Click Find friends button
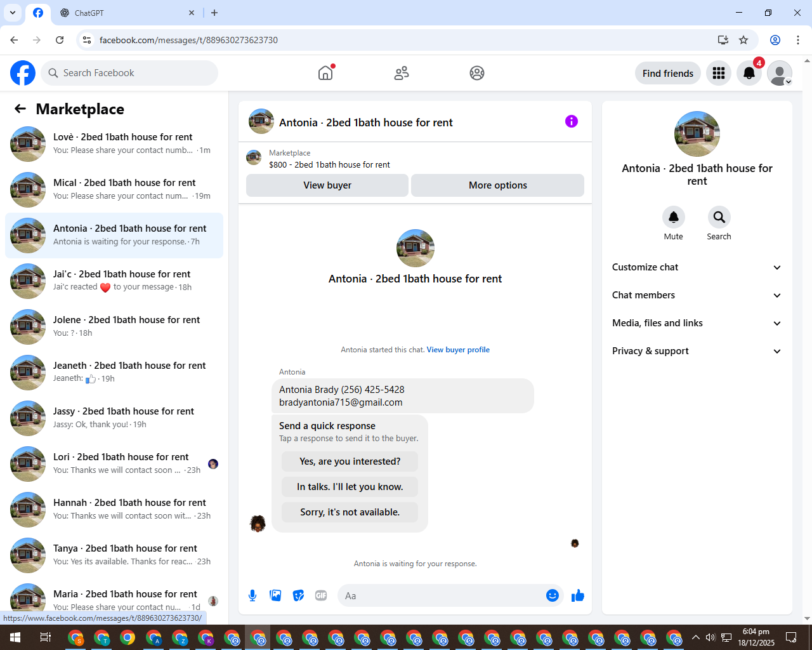Image resolution: width=812 pixels, height=650 pixels. (668, 73)
